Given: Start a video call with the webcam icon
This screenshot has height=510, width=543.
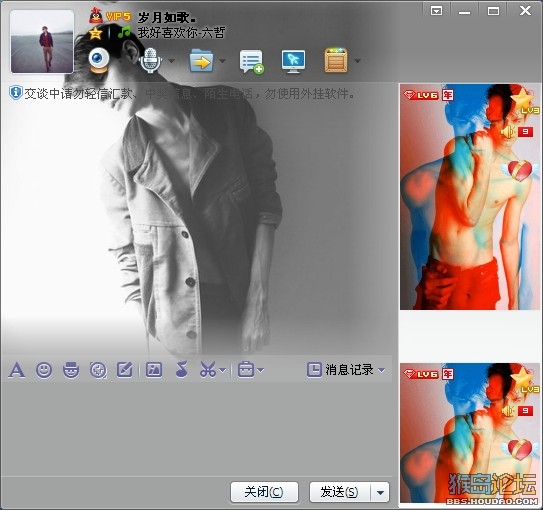Looking at the screenshot, I should (99, 61).
